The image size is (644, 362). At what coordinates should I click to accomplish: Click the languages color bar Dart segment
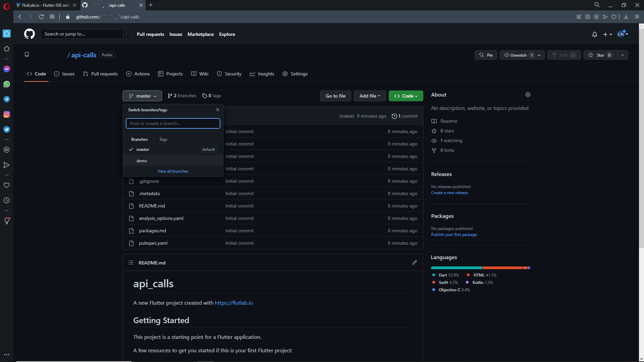457,268
